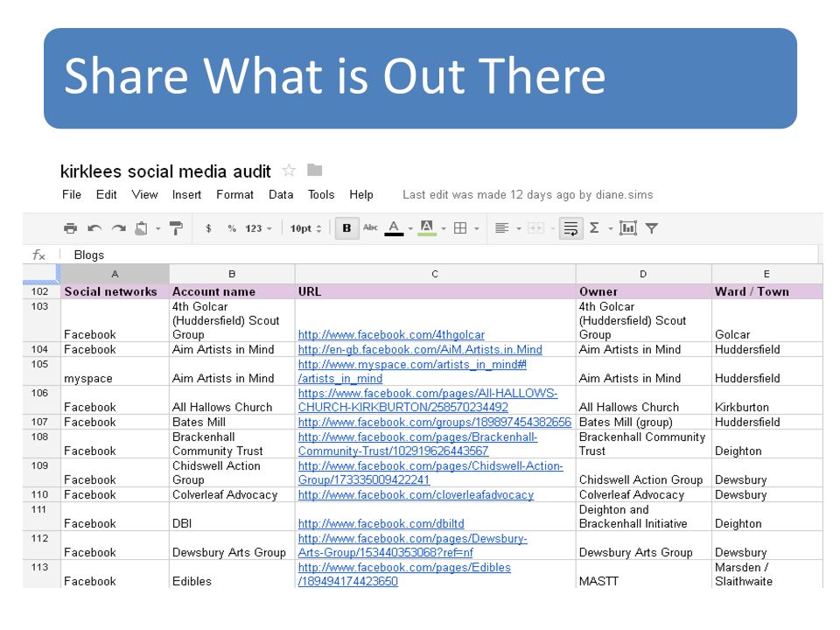Insert a chart using chart icon

[x=628, y=228]
